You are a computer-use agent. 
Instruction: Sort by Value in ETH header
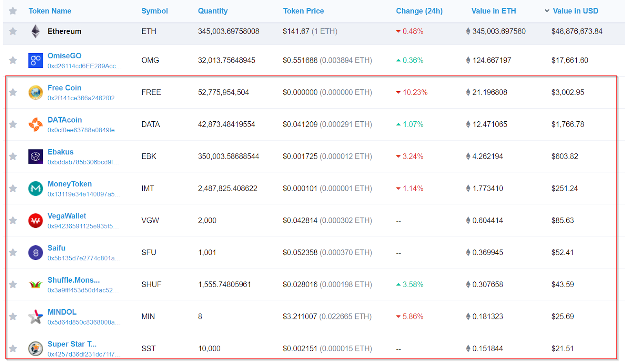point(494,11)
